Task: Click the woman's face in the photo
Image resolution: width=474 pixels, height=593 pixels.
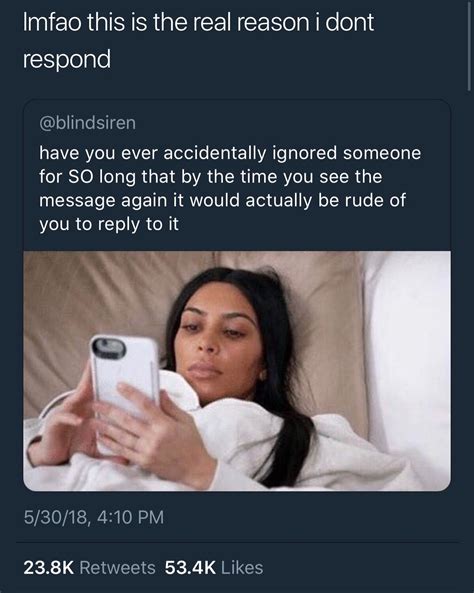Action: pyautogui.click(x=221, y=346)
